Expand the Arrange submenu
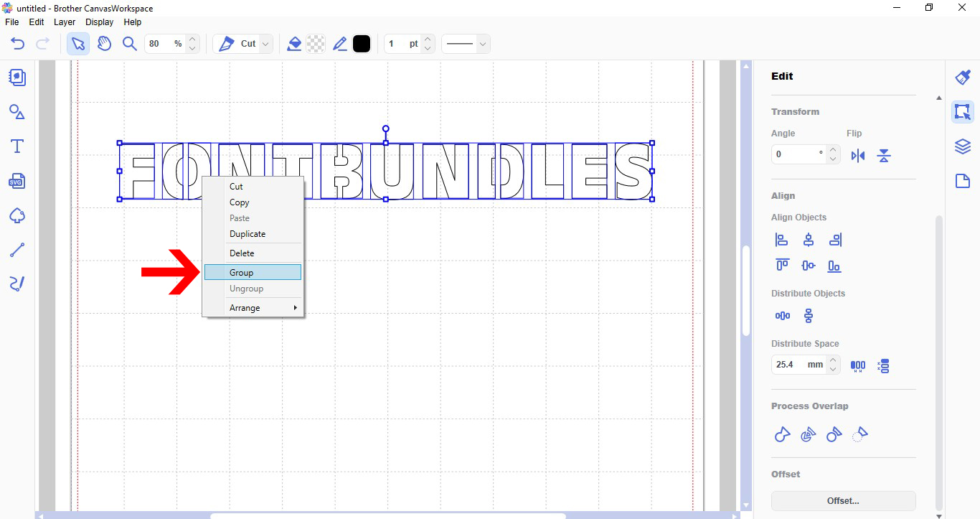This screenshot has width=980, height=519. pos(253,308)
